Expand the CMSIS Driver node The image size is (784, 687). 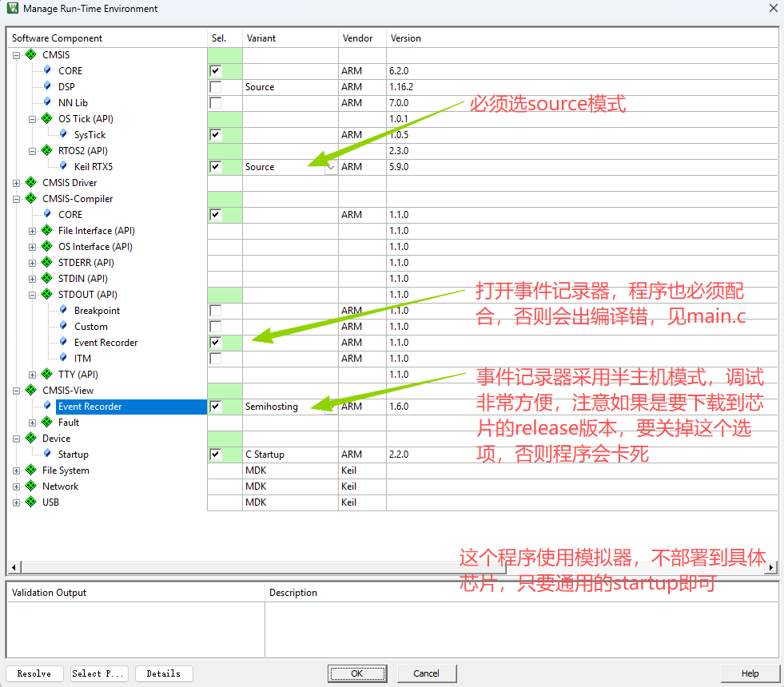click(x=17, y=184)
